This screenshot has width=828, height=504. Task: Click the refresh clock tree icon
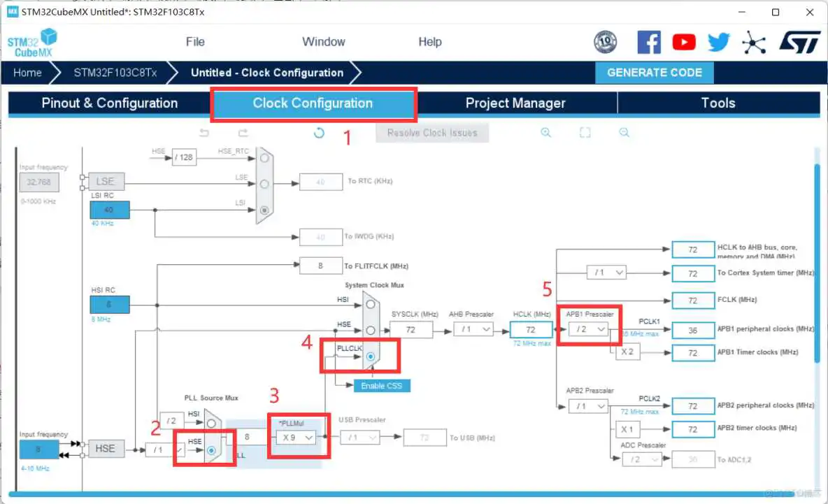click(319, 133)
